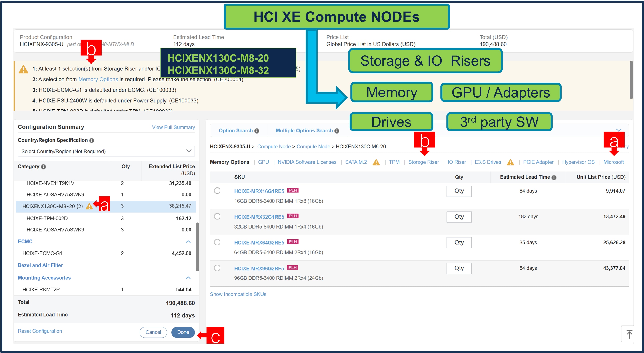Screen dimensions: 644x353
Task: Click the configuration summary list scrollbar
Action: click(x=197, y=247)
